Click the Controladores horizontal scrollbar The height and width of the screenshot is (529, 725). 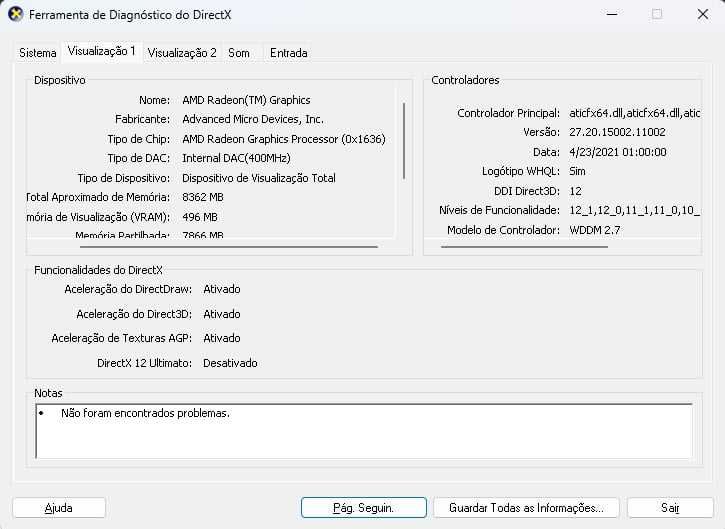524,247
